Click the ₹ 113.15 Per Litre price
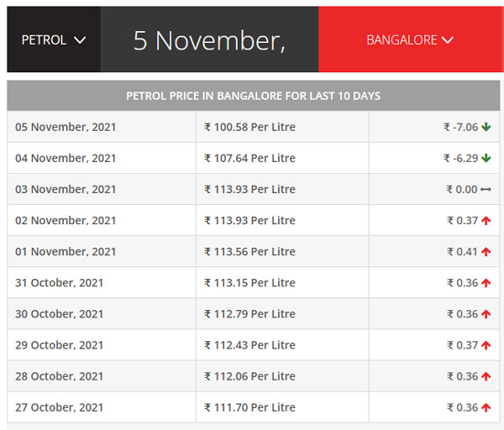 249,283
